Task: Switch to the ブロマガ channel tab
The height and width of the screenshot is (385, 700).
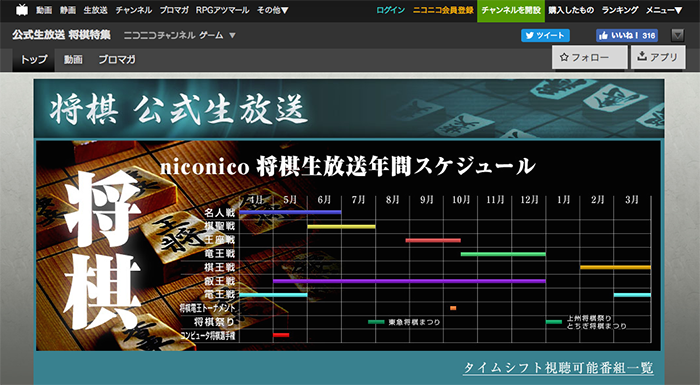Action: point(117,59)
